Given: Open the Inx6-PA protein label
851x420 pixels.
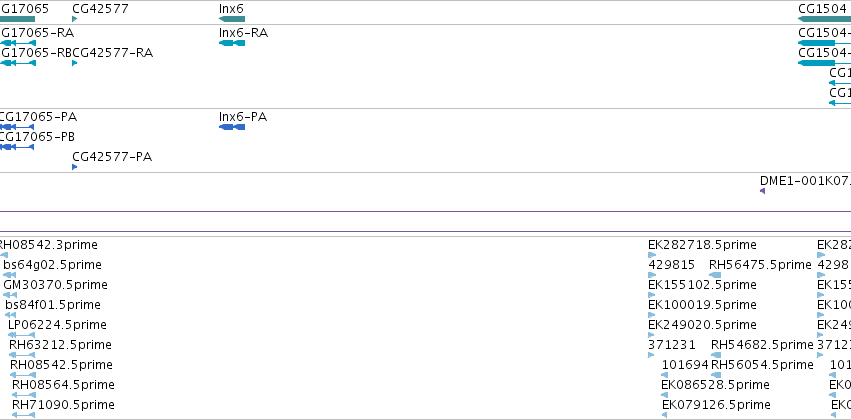Looking at the screenshot, I should click(x=243, y=117).
